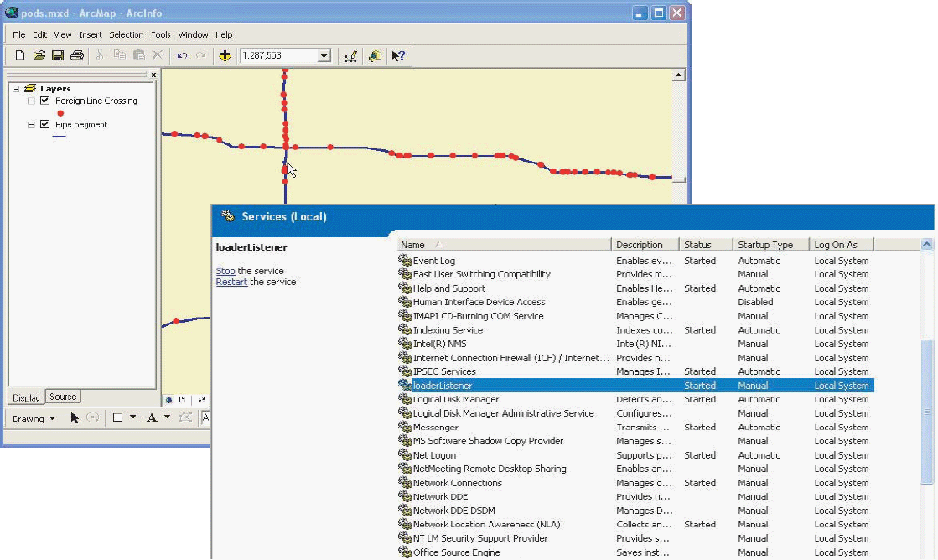This screenshot has height=560, width=938.
Task: Click the Add Data plus icon
Action: 225,55
